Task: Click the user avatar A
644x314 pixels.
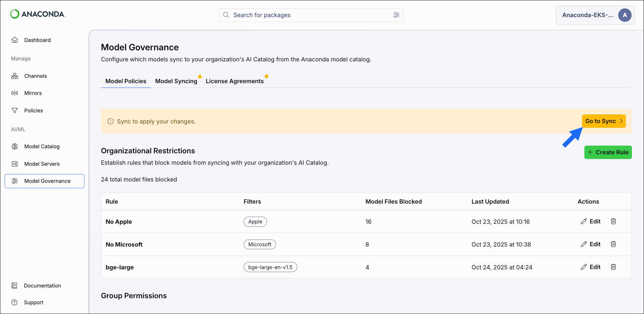Action: 625,15
